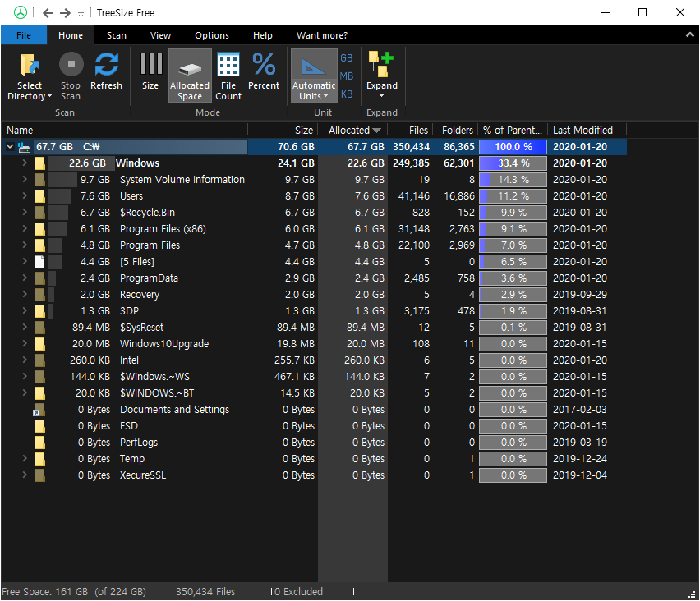Switch view mode to Allocated Space
The width and height of the screenshot is (700, 601).
point(190,76)
